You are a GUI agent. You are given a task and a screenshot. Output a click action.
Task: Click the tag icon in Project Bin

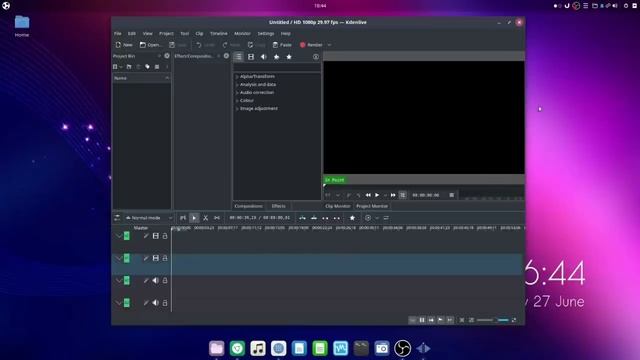pyautogui.click(x=147, y=67)
